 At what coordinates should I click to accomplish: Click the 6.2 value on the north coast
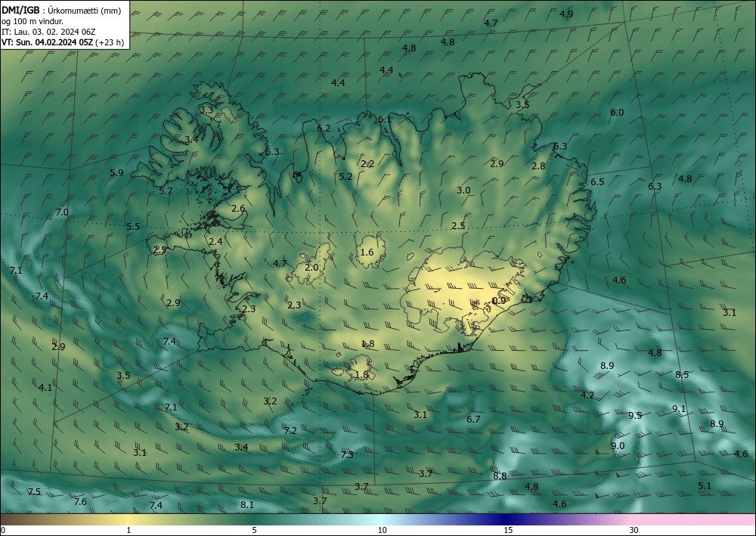(324, 129)
